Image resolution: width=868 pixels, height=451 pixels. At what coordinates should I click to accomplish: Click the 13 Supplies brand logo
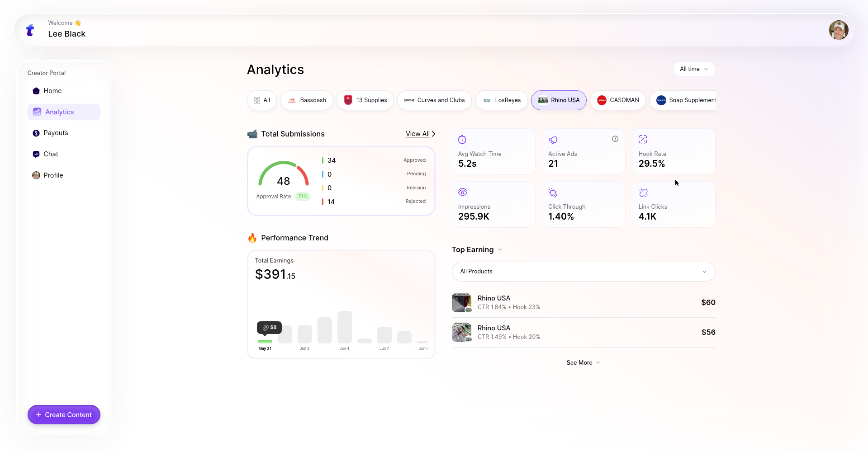[x=348, y=100]
